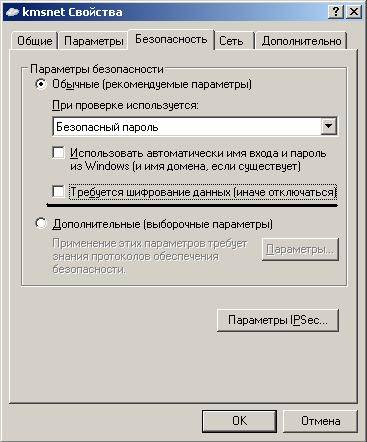Close the kmsnet Свойства dialog
This screenshot has height=442, width=367.
pyautogui.click(x=354, y=12)
